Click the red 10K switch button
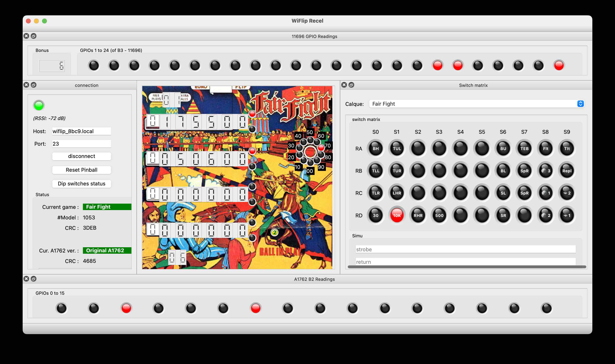The width and height of the screenshot is (615, 364). click(397, 215)
